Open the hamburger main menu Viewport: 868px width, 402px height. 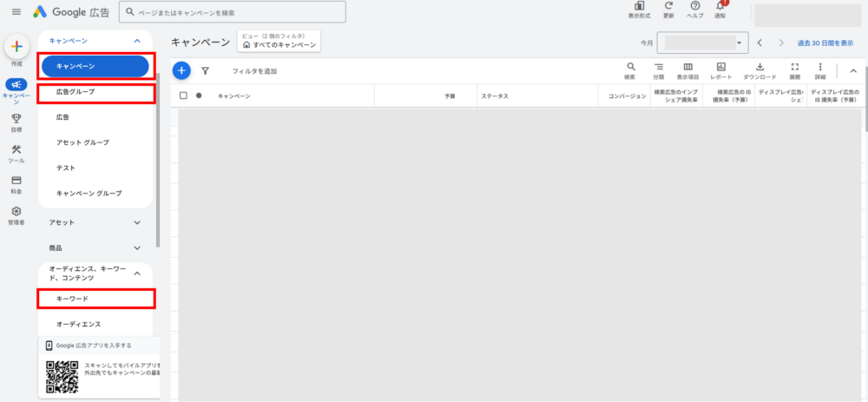coord(16,12)
